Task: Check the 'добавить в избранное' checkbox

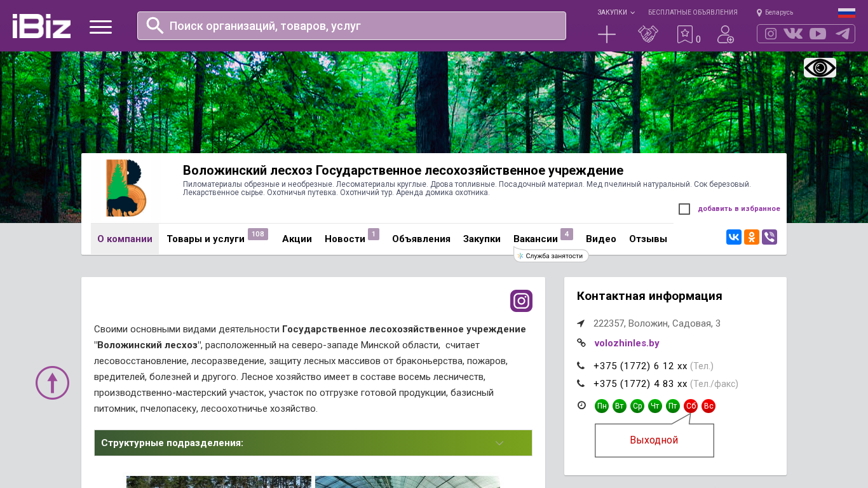Action: tap(684, 209)
